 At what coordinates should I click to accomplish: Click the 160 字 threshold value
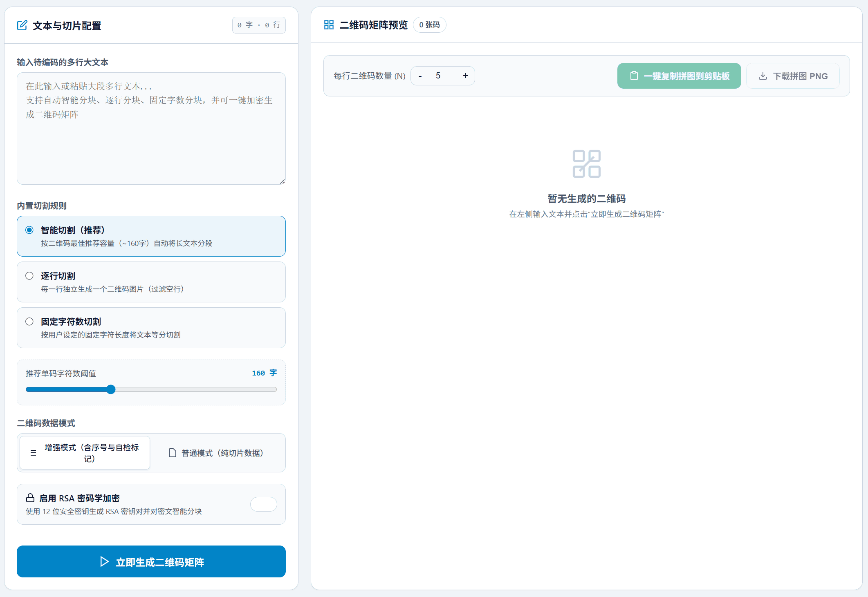click(264, 373)
